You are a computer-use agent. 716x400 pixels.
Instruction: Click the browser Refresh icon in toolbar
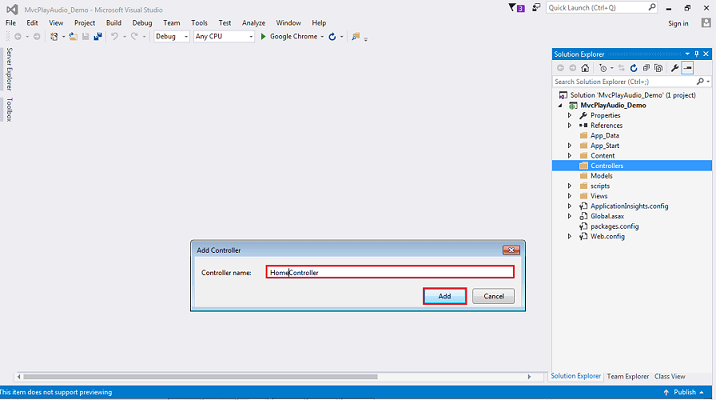tap(332, 37)
